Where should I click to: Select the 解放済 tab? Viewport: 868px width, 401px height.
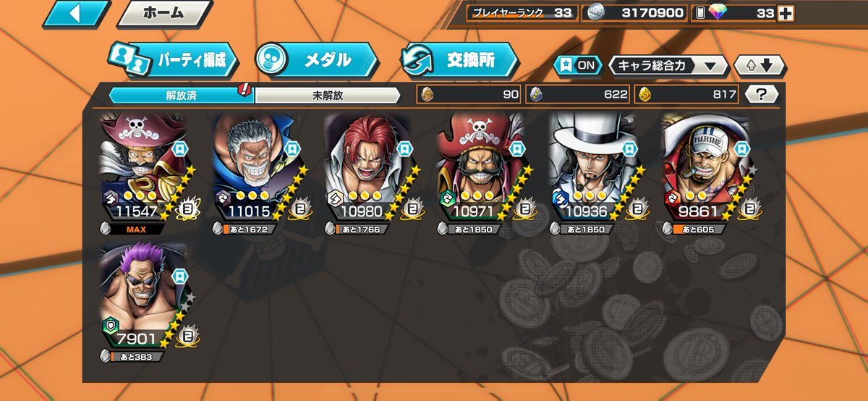coord(181,95)
